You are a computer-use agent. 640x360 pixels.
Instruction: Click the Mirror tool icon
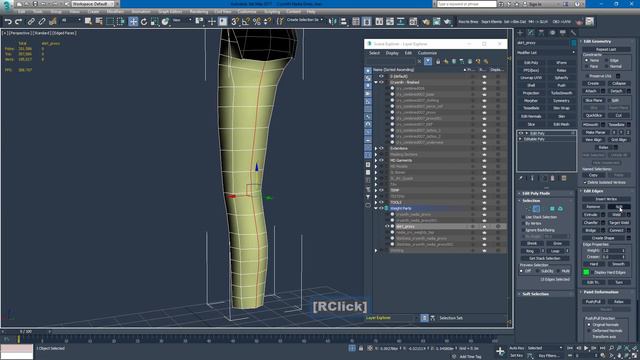click(x=333, y=21)
